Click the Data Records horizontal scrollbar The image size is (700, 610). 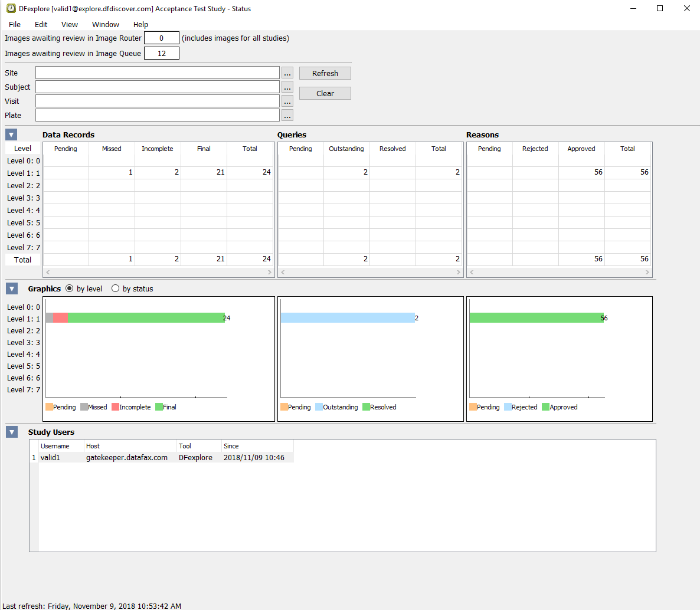click(158, 273)
